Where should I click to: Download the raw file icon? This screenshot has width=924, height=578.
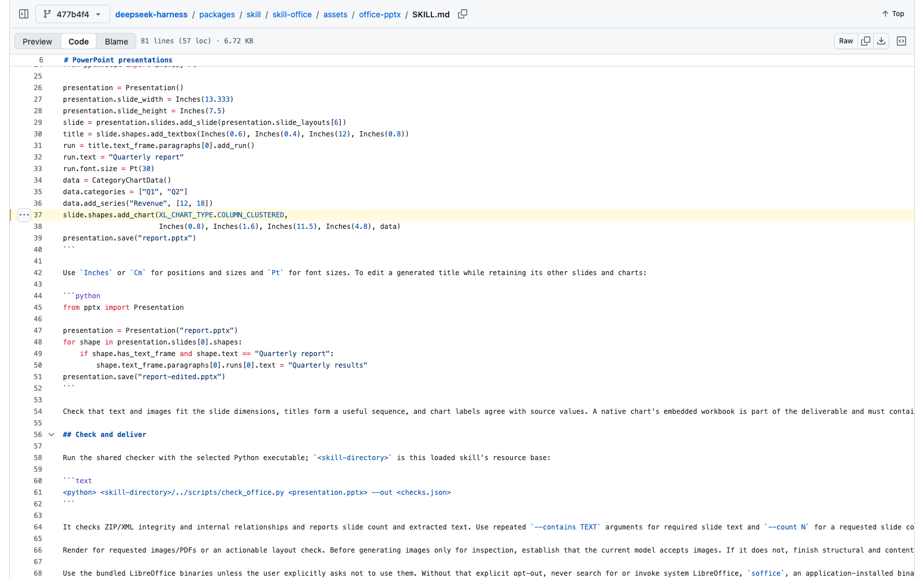click(x=881, y=41)
